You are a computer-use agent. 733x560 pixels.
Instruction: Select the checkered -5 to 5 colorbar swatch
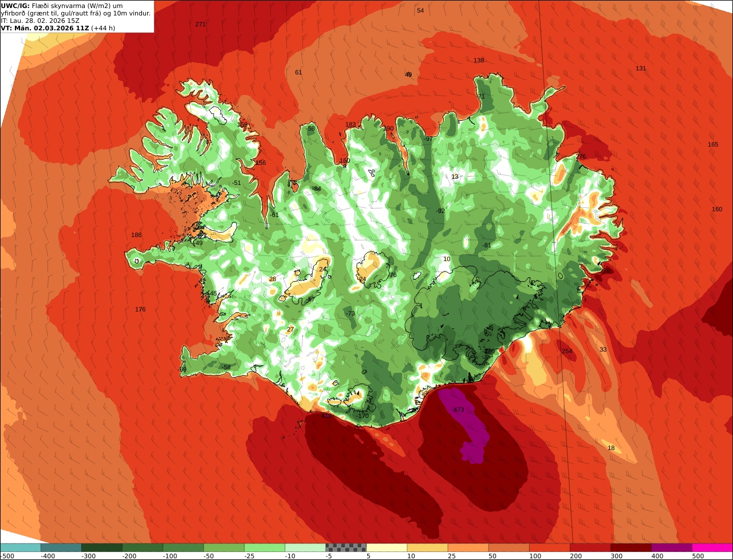(346, 547)
